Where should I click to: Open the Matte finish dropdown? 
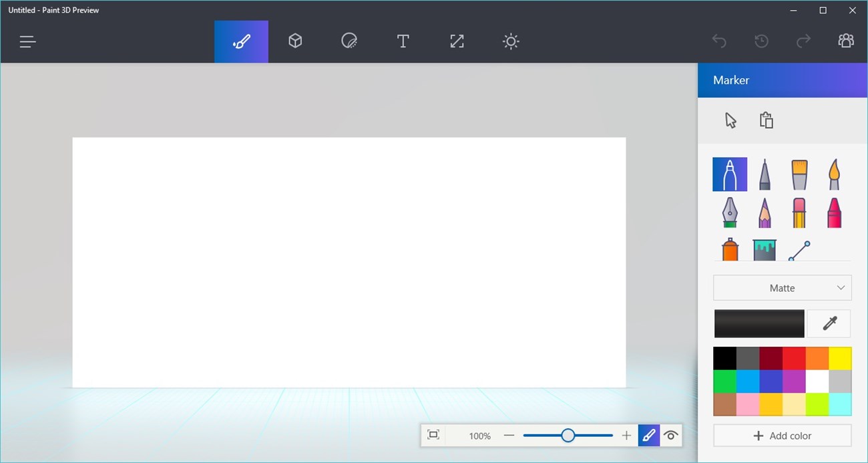[782, 287]
